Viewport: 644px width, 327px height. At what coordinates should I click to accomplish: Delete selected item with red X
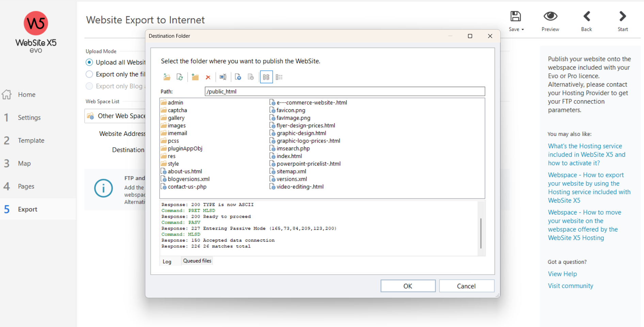pyautogui.click(x=208, y=77)
